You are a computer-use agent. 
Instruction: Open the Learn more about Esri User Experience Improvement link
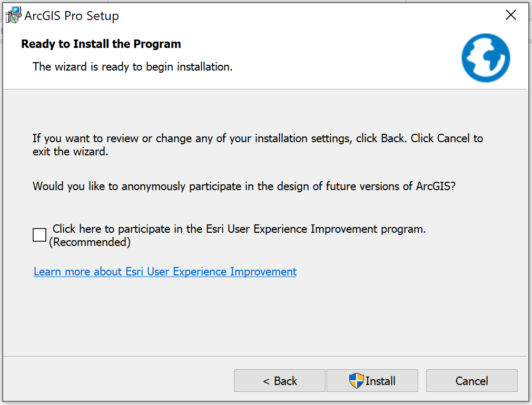(165, 272)
